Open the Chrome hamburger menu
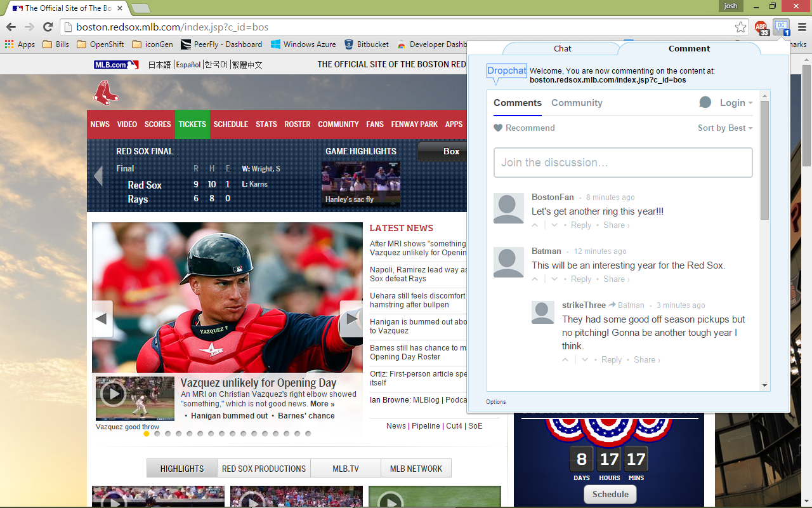812x508 pixels. coord(802,27)
